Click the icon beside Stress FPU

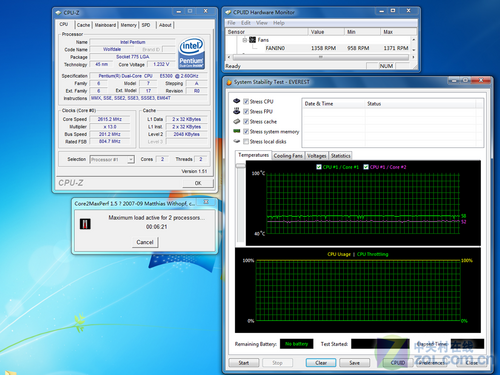[237, 111]
